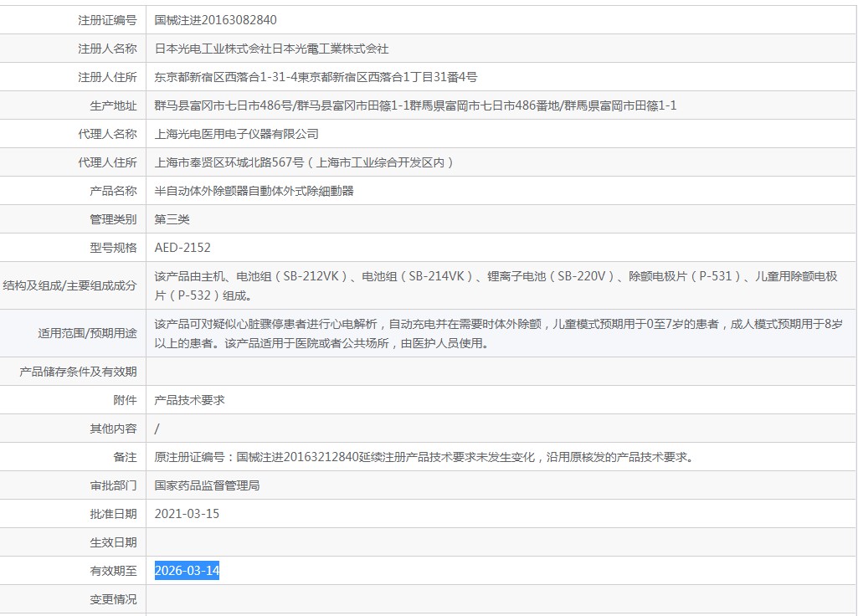This screenshot has height=616, width=858.
Task: Click the 代理人住所 label
Action: 107,162
